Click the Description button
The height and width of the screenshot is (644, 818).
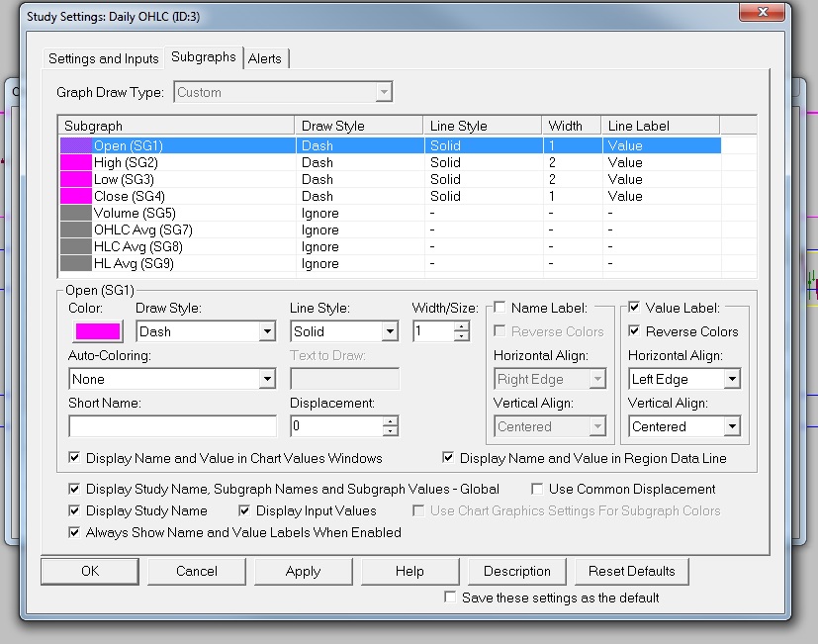[517, 571]
